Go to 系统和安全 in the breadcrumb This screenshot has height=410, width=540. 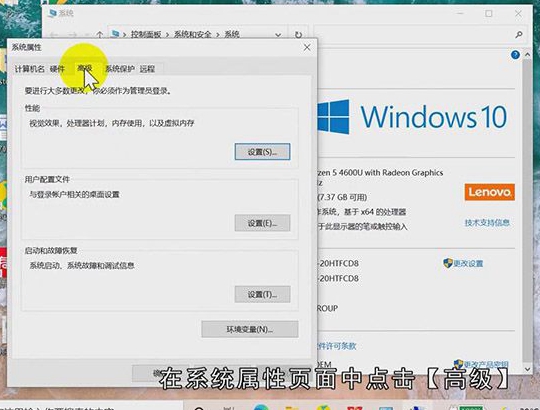point(192,34)
